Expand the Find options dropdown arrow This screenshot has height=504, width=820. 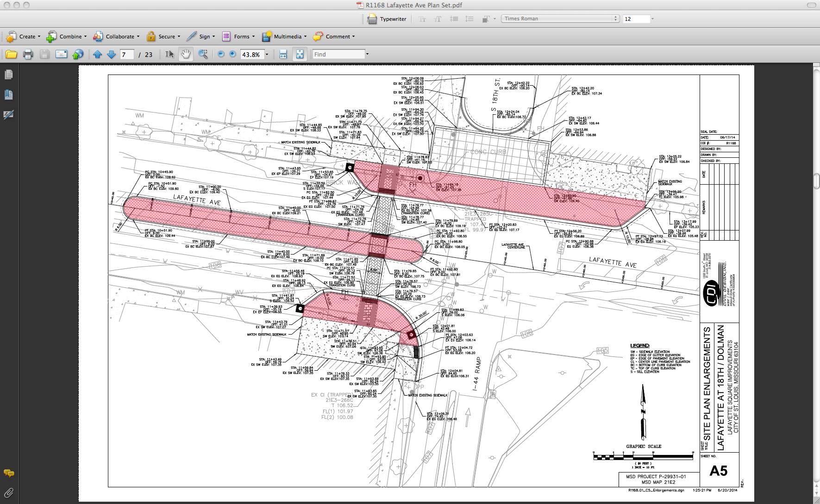point(367,54)
